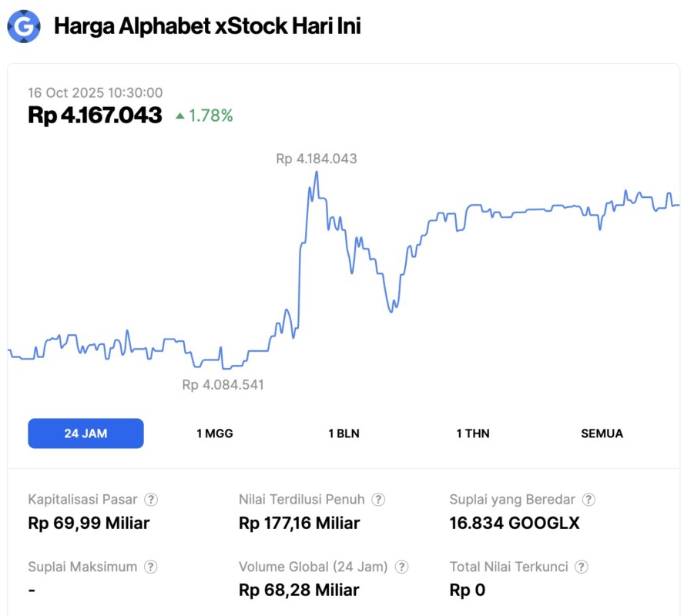Screen dimensions: 684x616
Task: Click the Alphabet Google logo icon
Action: [24, 27]
